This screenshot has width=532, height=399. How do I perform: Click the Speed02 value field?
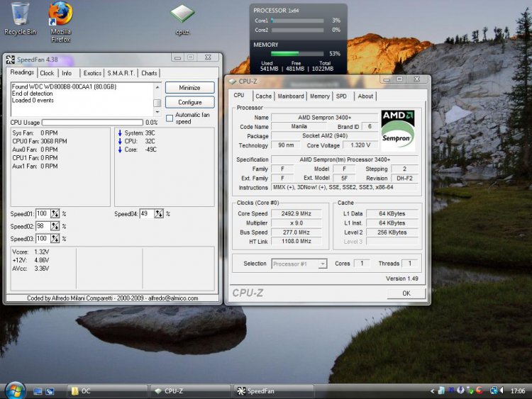pyautogui.click(x=43, y=226)
